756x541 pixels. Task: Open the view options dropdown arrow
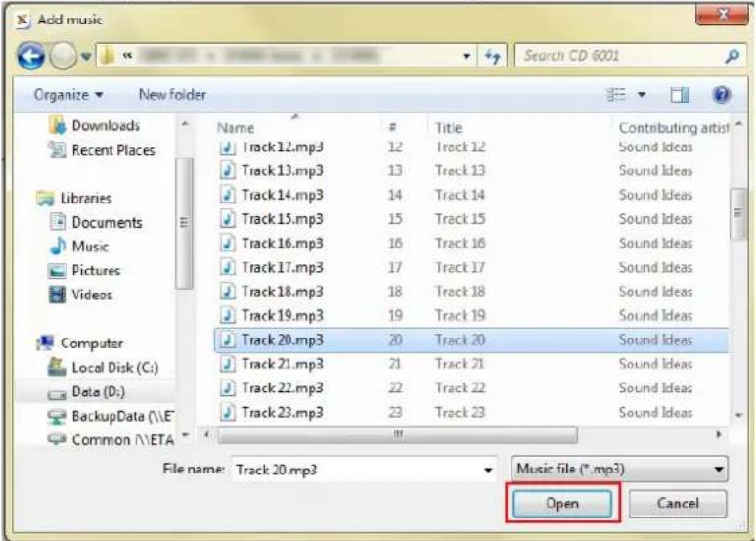(x=642, y=95)
